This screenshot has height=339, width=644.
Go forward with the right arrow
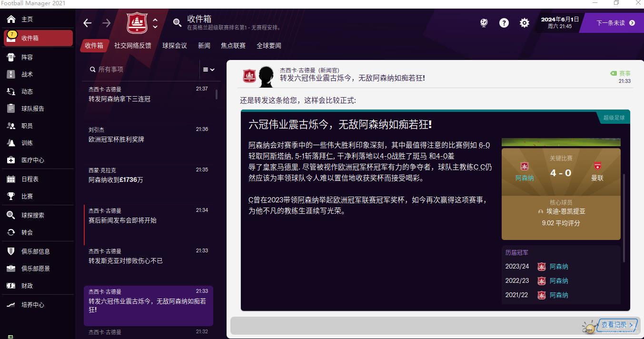pos(107,23)
